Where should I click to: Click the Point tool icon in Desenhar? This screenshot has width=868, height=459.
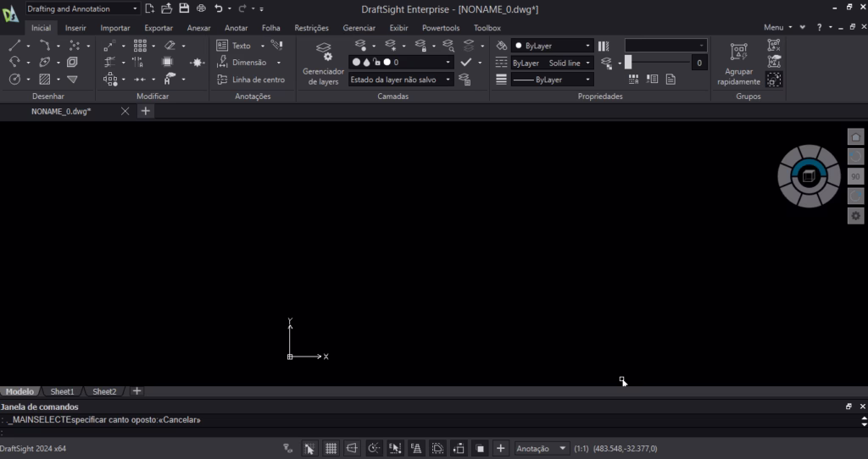point(75,46)
